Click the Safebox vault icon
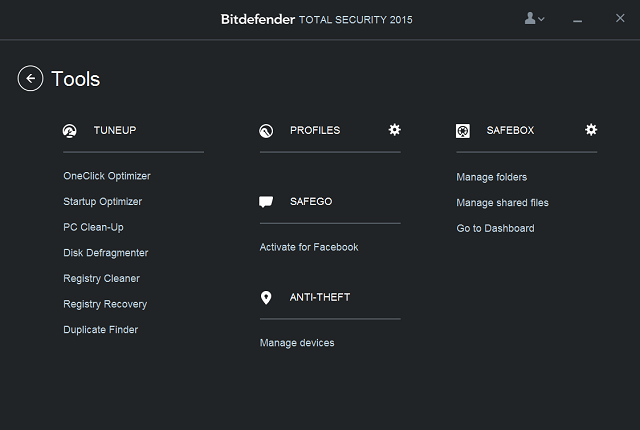The image size is (640, 430). tap(462, 131)
